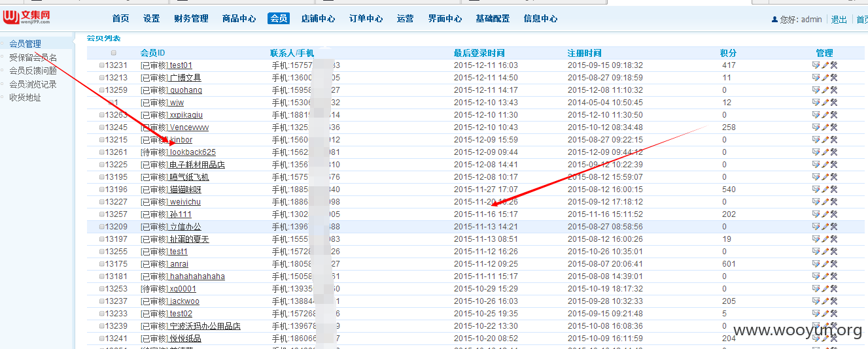Select the highlighted 会员 menu tab
This screenshot has height=349, width=868.
[279, 19]
